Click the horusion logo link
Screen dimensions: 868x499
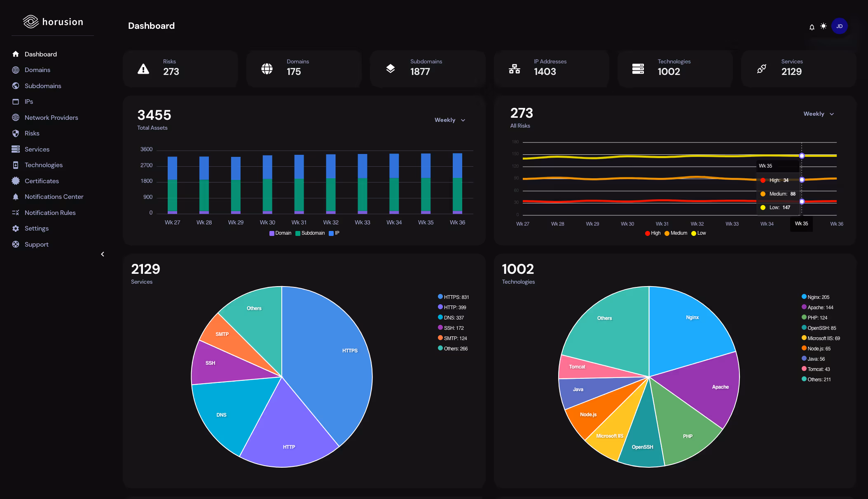(x=53, y=22)
